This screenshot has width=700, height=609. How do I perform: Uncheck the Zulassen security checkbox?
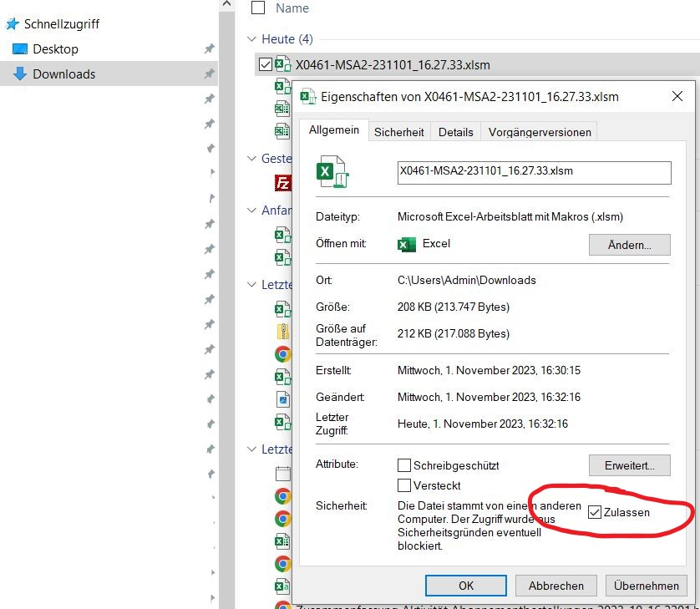[x=595, y=512]
